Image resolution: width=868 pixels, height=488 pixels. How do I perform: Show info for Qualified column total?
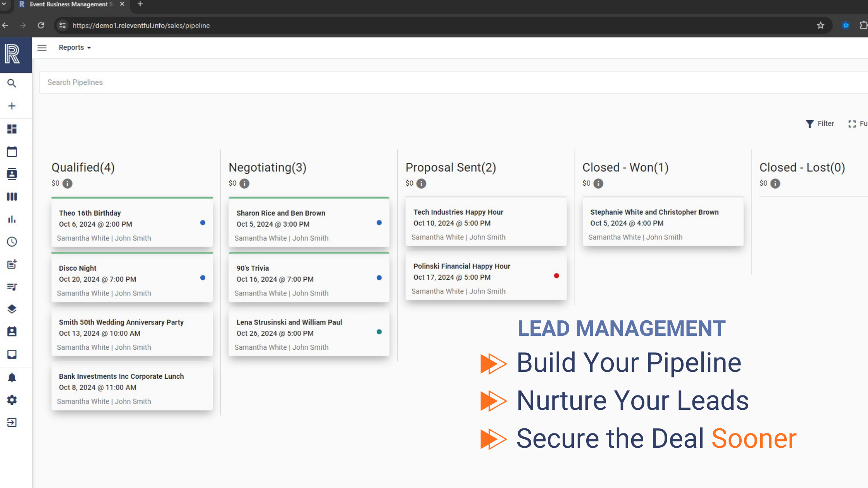[67, 184]
